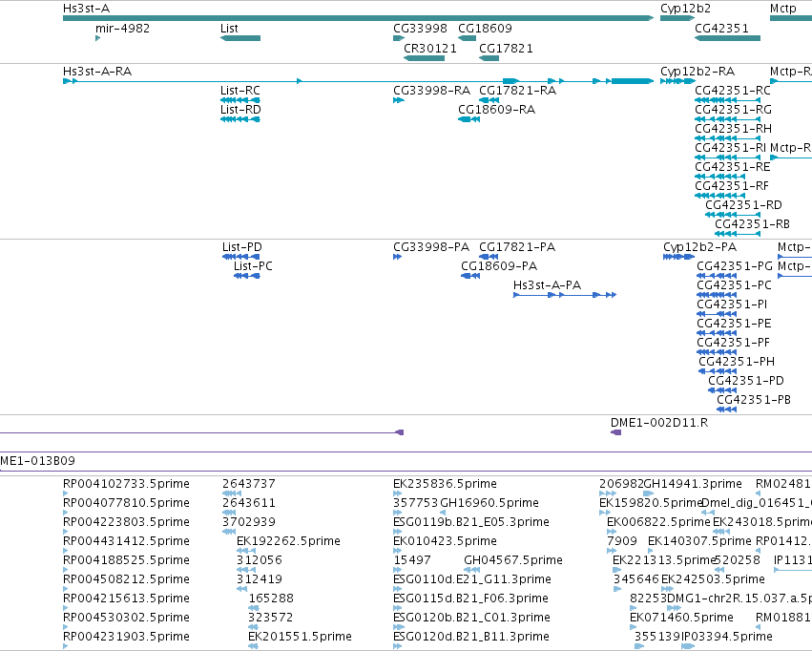Select the CG42351-RF transcript label
812x651 pixels.
(x=732, y=186)
